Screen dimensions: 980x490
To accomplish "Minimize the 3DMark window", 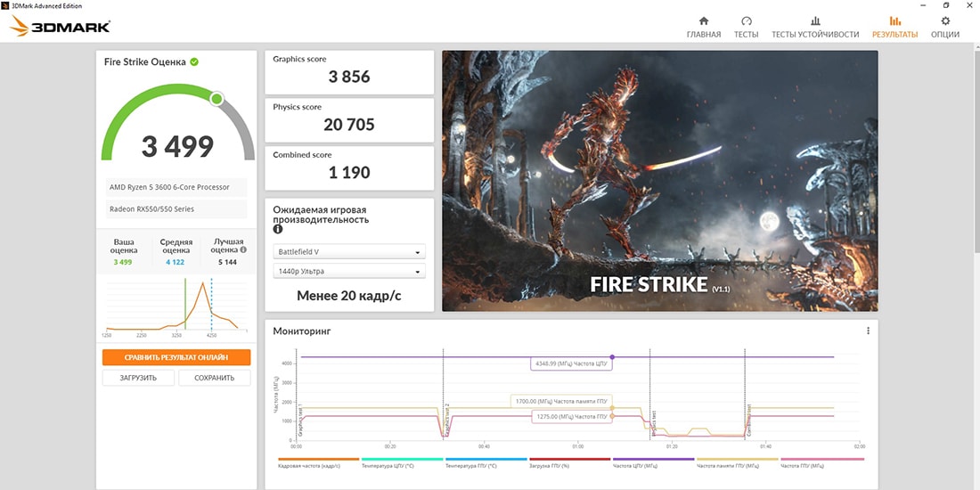I will (x=921, y=5).
